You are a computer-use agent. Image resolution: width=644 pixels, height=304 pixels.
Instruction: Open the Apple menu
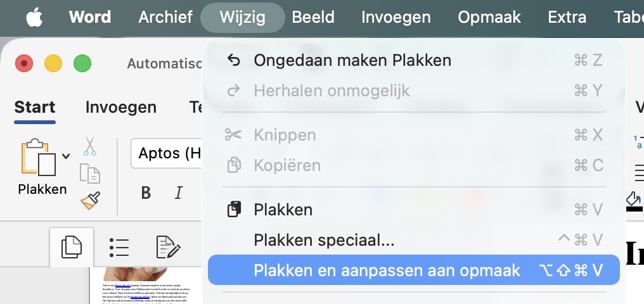pyautogui.click(x=34, y=17)
